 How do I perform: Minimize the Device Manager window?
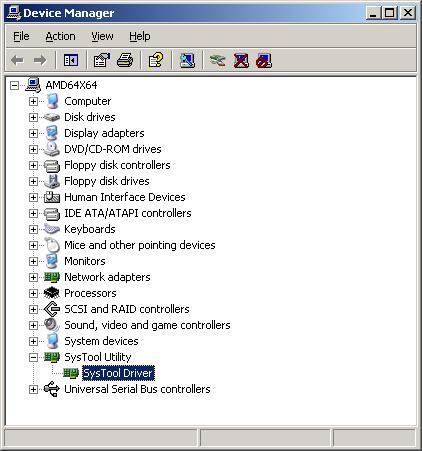click(373, 13)
